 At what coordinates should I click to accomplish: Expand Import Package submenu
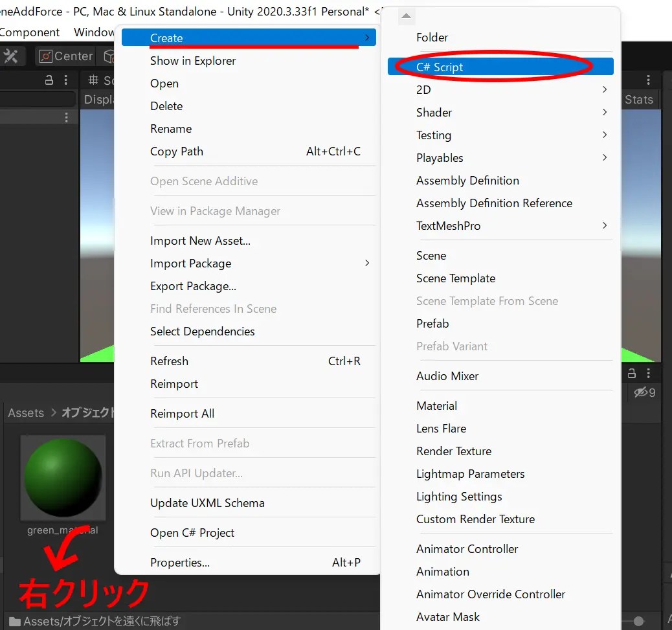(x=249, y=264)
